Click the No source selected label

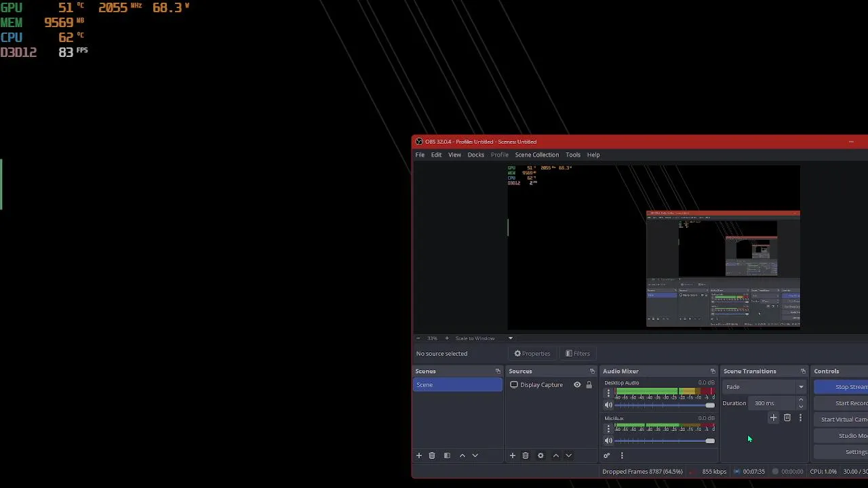pos(441,353)
